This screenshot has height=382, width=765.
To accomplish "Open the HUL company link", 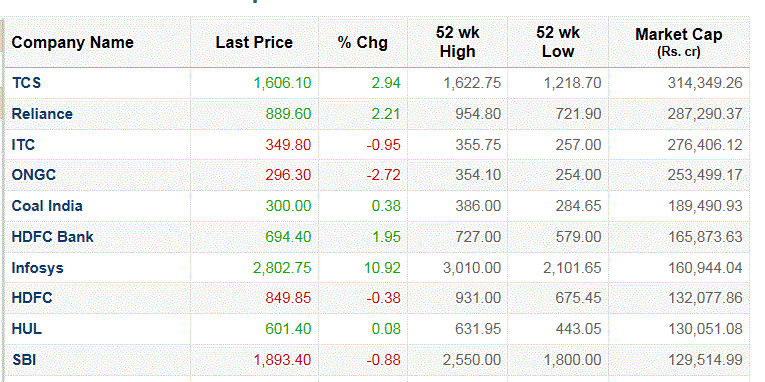I will click(x=26, y=329).
